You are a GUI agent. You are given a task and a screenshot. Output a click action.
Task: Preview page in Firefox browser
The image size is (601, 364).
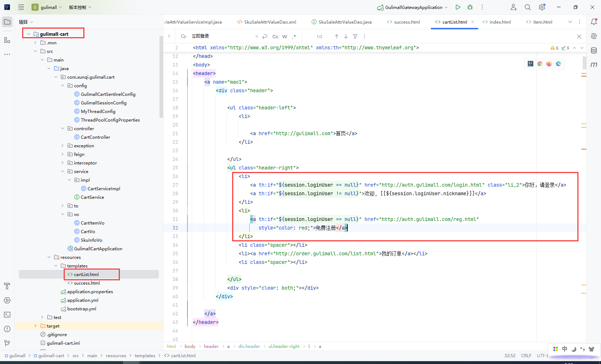click(x=549, y=64)
